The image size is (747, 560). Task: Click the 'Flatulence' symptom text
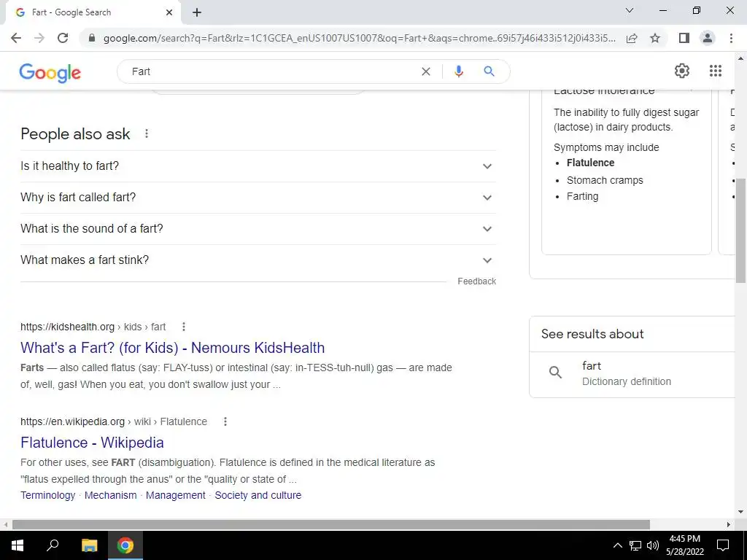click(x=590, y=163)
